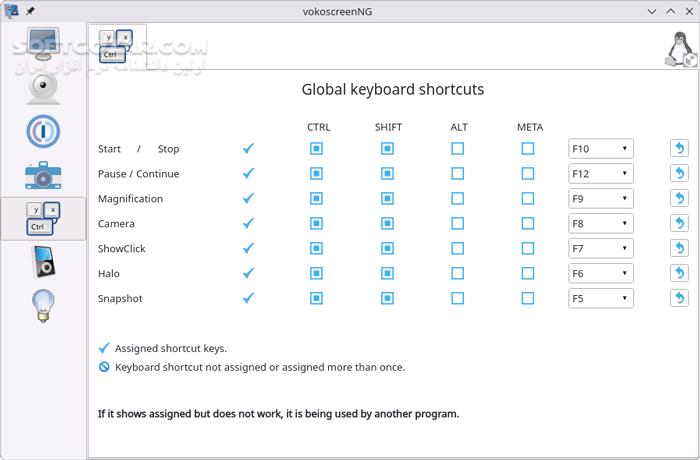This screenshot has width=700, height=460.
Task: Toggle CTRL for Start / Stop
Action: pyautogui.click(x=317, y=148)
